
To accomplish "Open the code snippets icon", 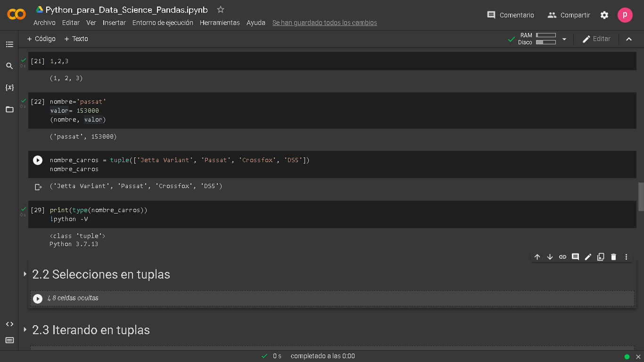I will coord(9,324).
